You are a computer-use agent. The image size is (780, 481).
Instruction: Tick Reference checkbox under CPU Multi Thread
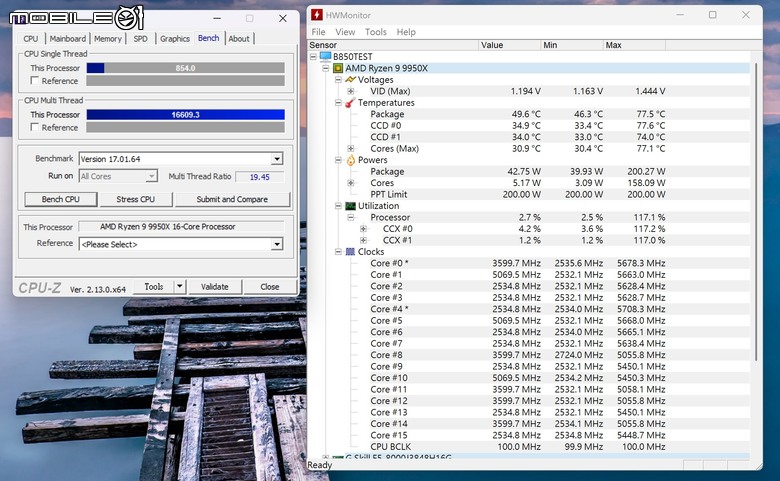point(35,127)
